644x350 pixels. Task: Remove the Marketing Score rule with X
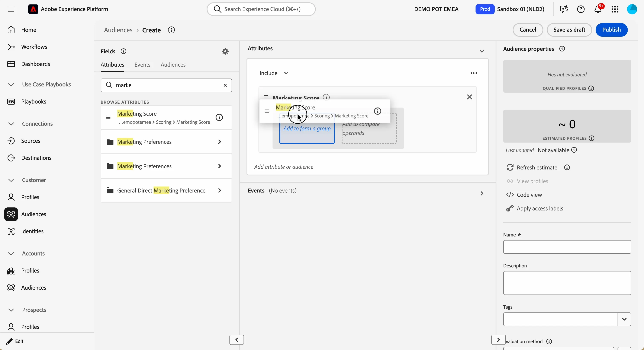tap(470, 97)
